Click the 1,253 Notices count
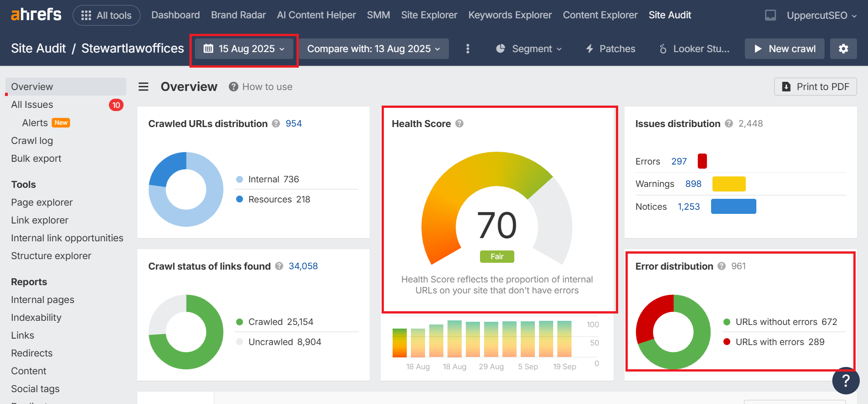Viewport: 868px width, 404px height. [x=689, y=207]
